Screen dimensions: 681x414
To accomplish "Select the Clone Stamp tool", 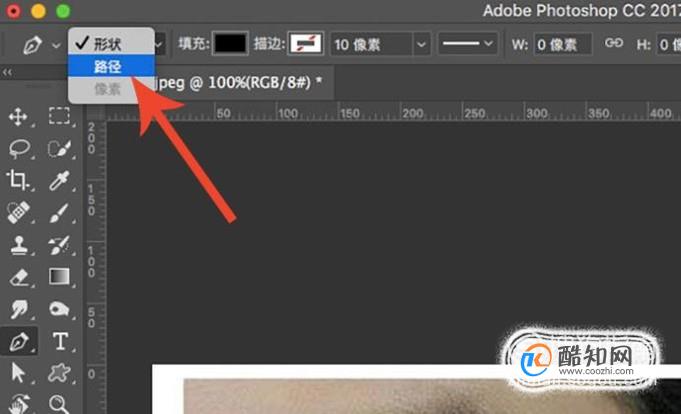I will [19, 245].
